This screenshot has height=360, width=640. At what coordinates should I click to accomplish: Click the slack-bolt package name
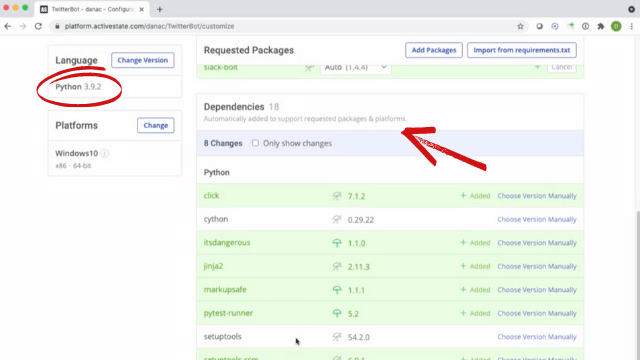(220, 67)
